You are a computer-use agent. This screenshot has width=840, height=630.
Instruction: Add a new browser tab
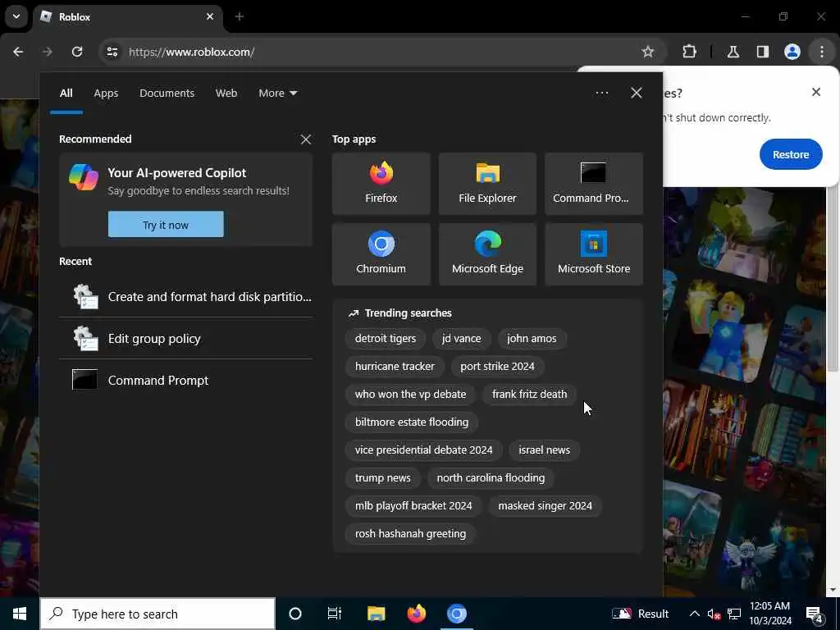(240, 16)
